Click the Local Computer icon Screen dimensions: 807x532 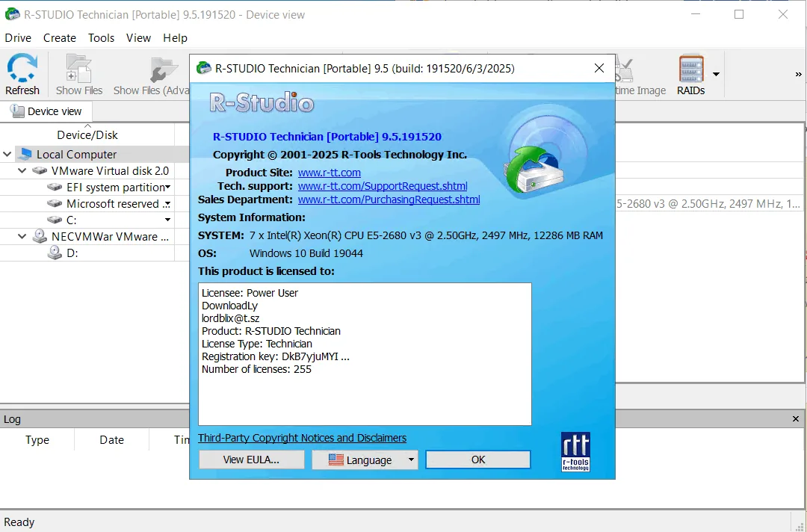click(x=25, y=154)
